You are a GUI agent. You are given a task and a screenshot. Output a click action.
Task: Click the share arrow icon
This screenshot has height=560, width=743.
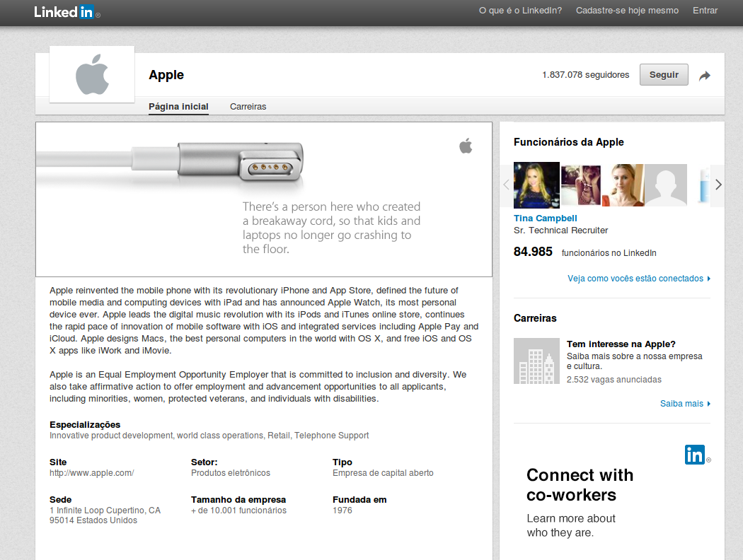(705, 75)
